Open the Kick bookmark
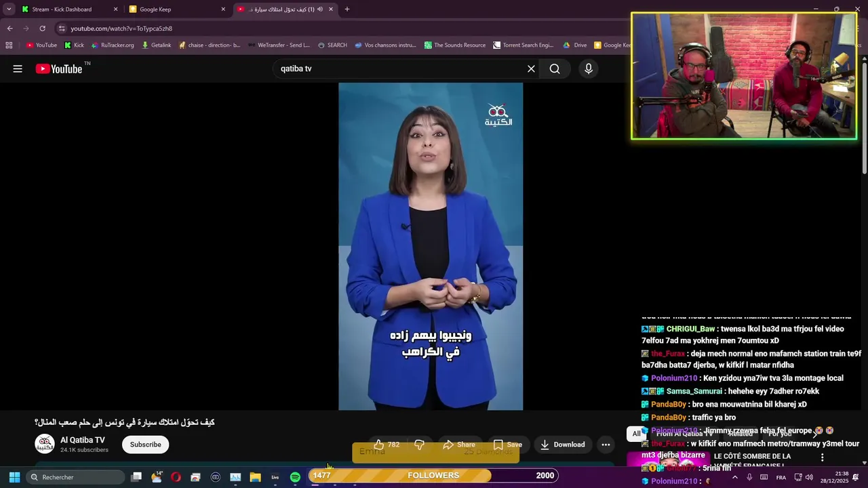Viewport: 868px width, 488px height. (74, 45)
